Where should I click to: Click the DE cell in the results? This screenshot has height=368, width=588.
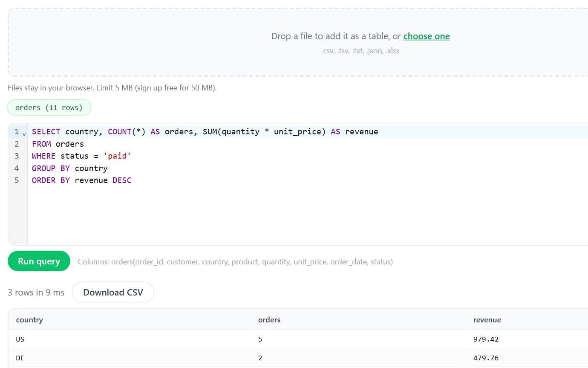pos(20,358)
